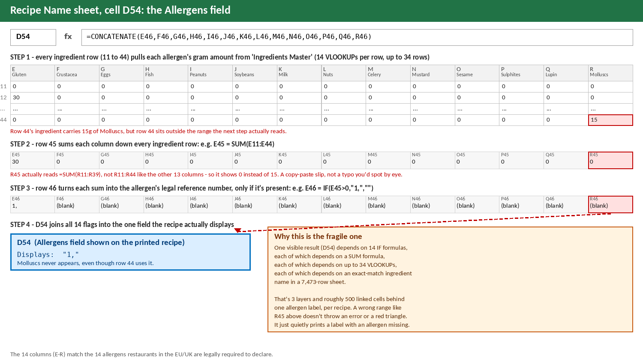
Task: Click the STEP 1 heading text
Action: (x=220, y=57)
